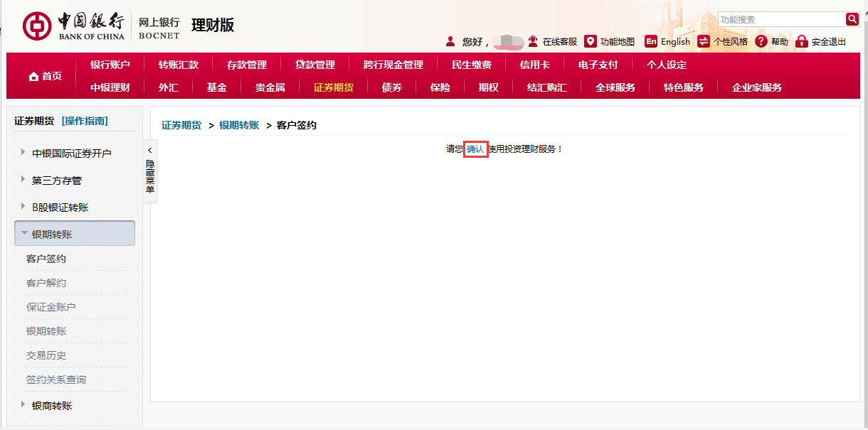Select the 证券期货 menu item
The height and width of the screenshot is (430, 868).
point(334,87)
